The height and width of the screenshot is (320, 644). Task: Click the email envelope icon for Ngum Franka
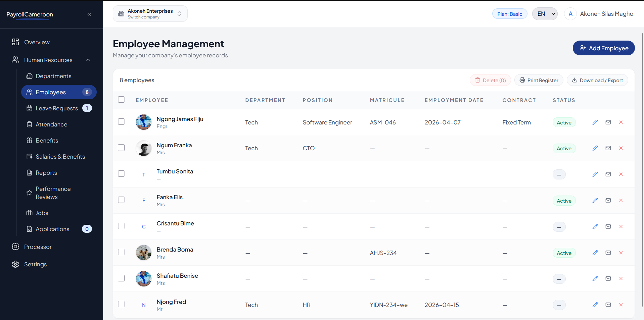pyautogui.click(x=608, y=148)
